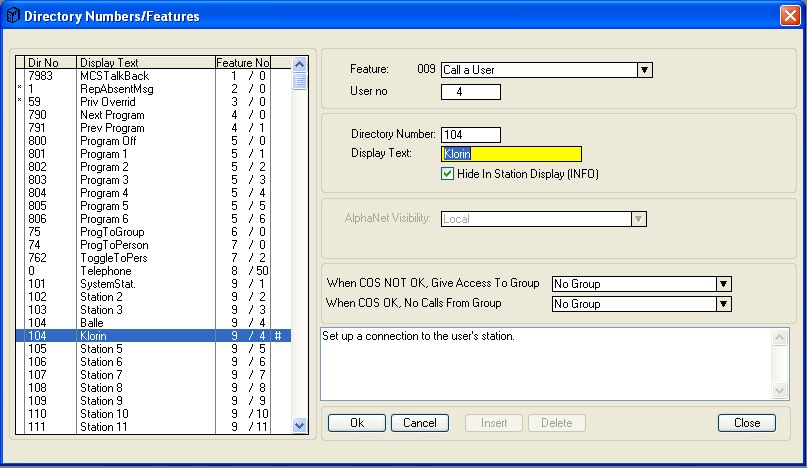Select the ToggleToPers row
The width and height of the screenshot is (807, 468).
[x=153, y=258]
